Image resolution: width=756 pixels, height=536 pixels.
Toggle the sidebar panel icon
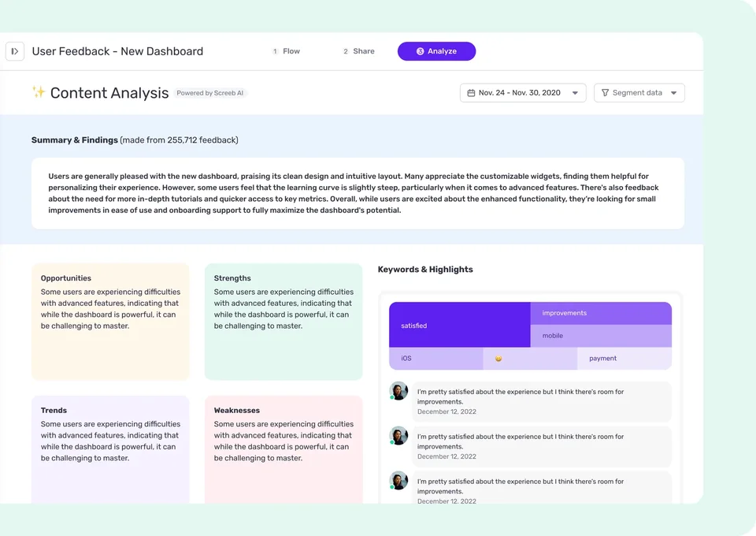15,51
